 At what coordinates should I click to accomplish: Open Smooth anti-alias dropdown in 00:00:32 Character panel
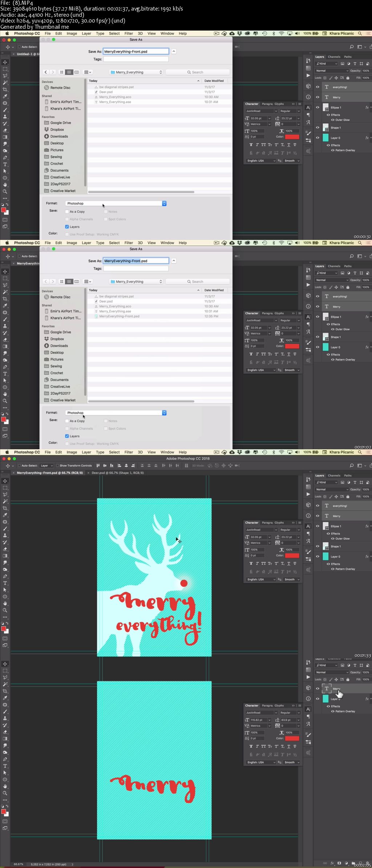292,161
